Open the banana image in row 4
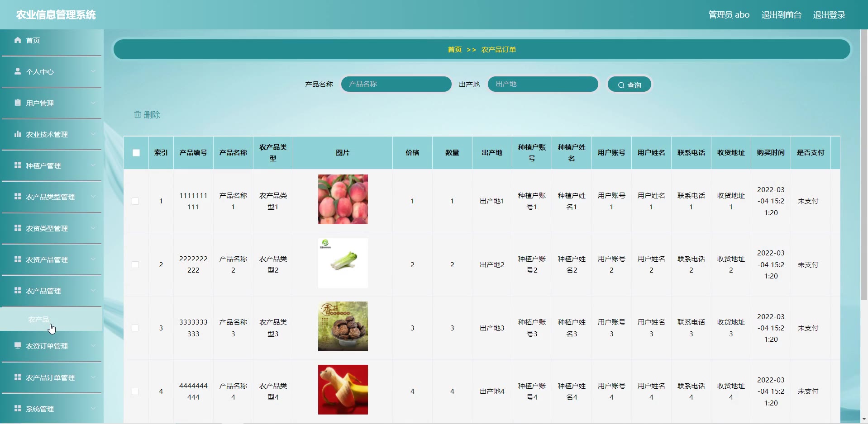Screen dimensions: 868x424 [x=343, y=390]
